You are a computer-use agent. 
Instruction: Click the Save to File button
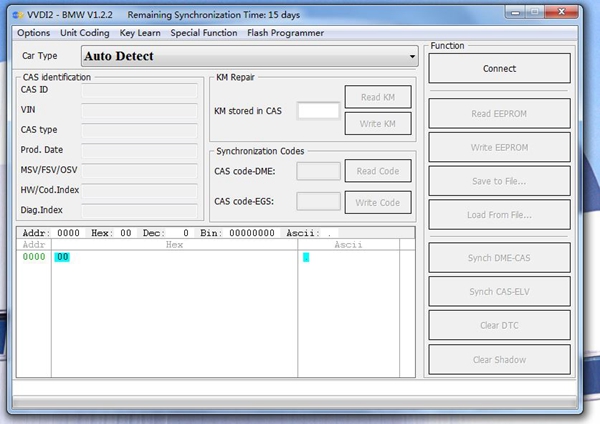click(x=499, y=181)
